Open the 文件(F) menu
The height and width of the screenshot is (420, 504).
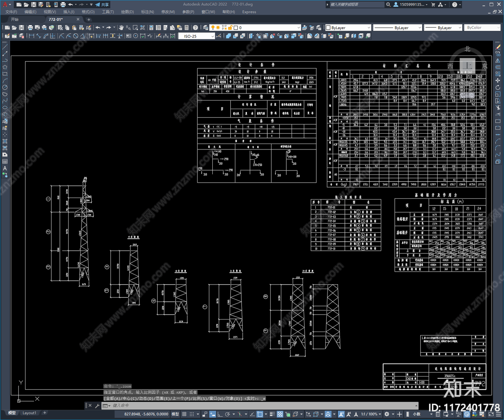11,12
